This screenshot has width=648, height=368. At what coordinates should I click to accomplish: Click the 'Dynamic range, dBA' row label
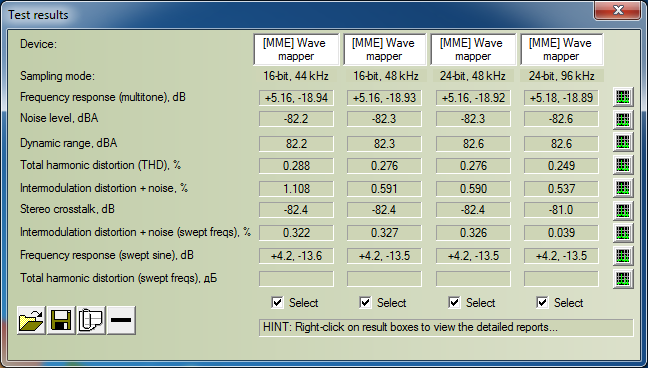tap(69, 143)
